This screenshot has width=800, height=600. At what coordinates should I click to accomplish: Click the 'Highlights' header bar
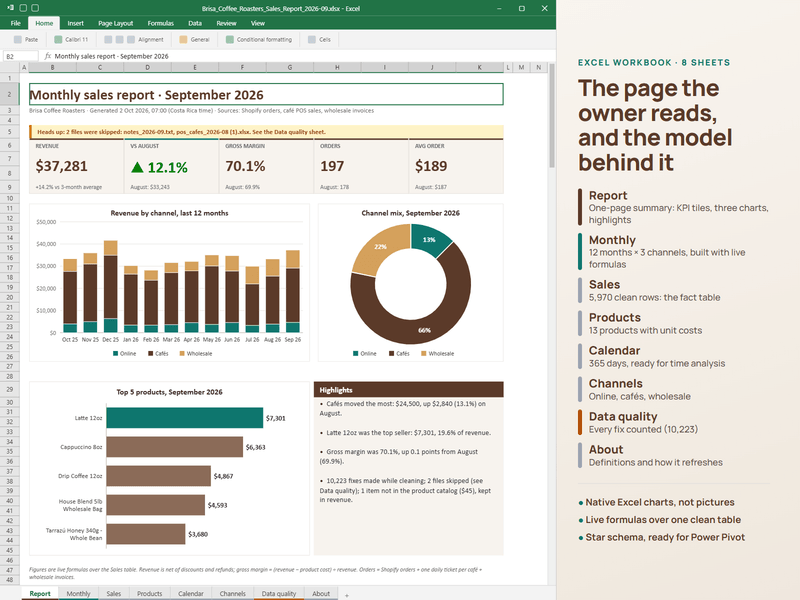409,389
